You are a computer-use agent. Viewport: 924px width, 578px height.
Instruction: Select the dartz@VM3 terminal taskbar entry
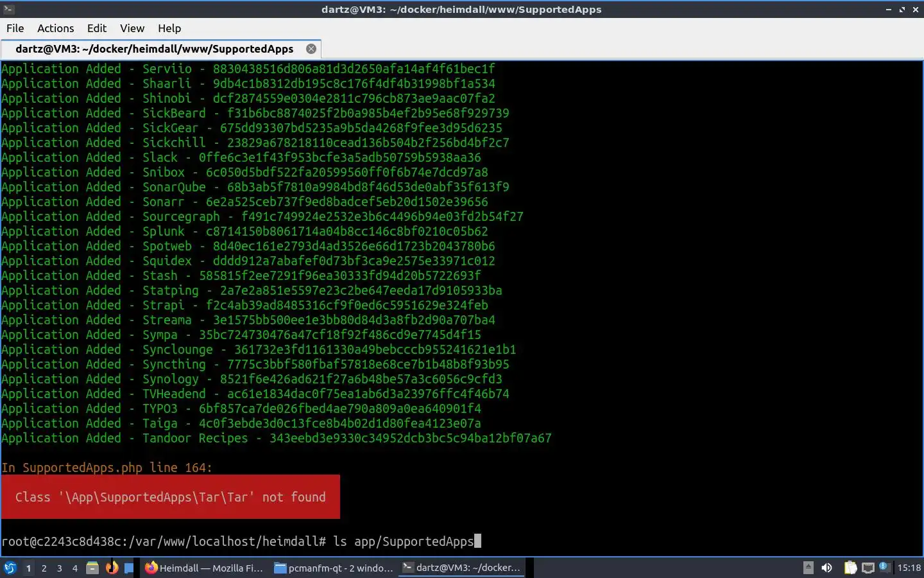coord(462,568)
